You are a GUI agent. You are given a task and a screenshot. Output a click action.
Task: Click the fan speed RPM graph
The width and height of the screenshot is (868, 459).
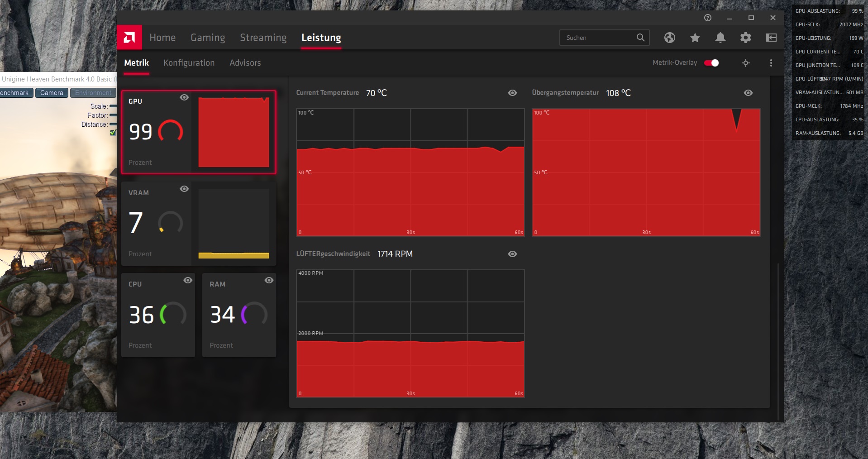[410, 334]
